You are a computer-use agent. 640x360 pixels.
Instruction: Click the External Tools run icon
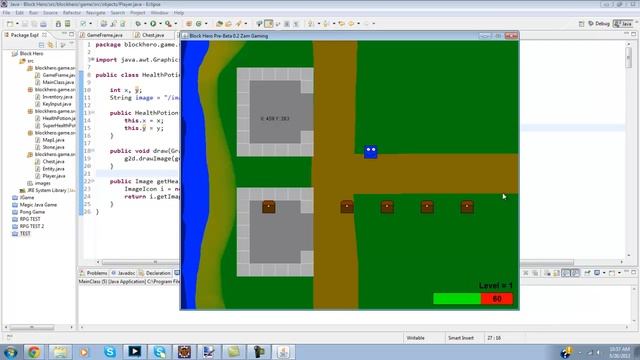168,24
